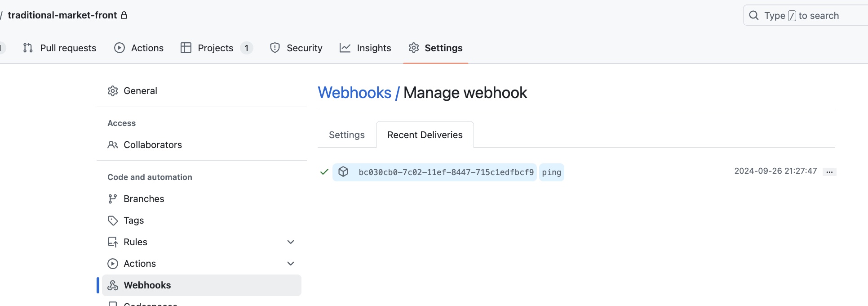Click the delivery package cube icon
The height and width of the screenshot is (306, 868).
[343, 172]
